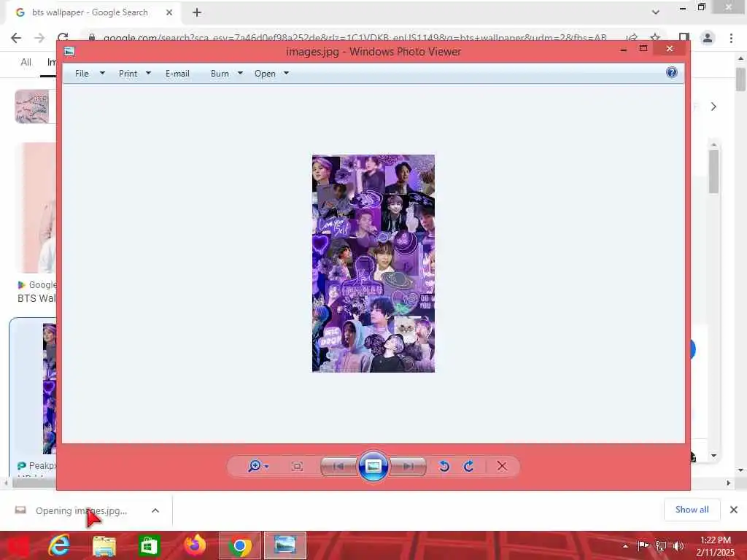Click the Chrome page vertical scrollbar thumb
This screenshot has width=747, height=560.
click(740, 79)
